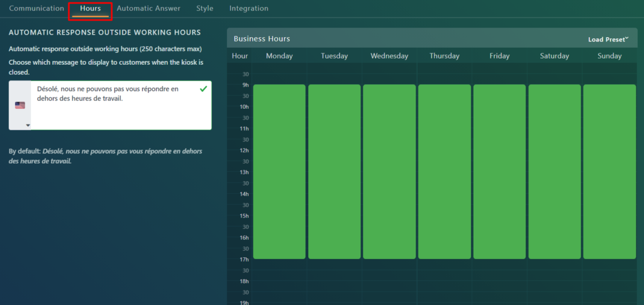Click Monday's green business hours block
644x305 pixels.
click(x=279, y=171)
